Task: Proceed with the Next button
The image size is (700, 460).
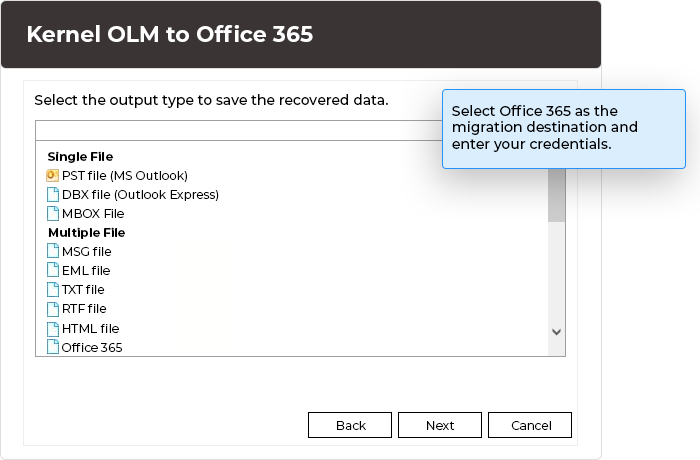Action: [440, 425]
